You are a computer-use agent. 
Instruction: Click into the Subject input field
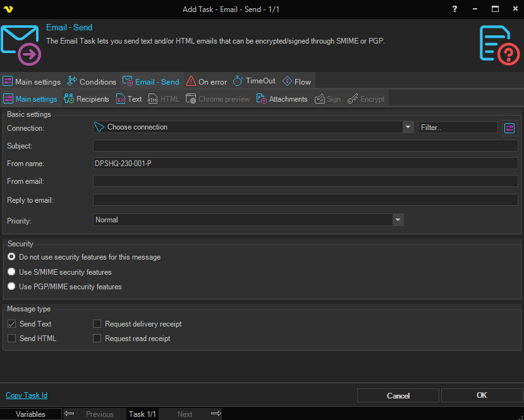click(305, 146)
